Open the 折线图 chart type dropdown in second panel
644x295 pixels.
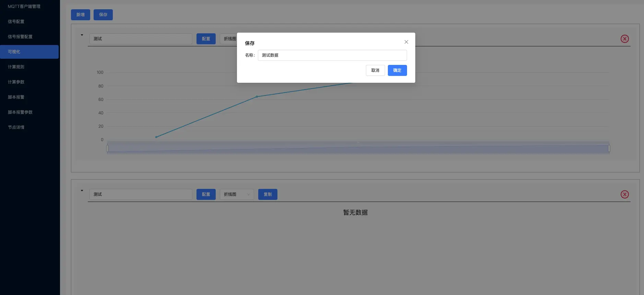tap(237, 194)
